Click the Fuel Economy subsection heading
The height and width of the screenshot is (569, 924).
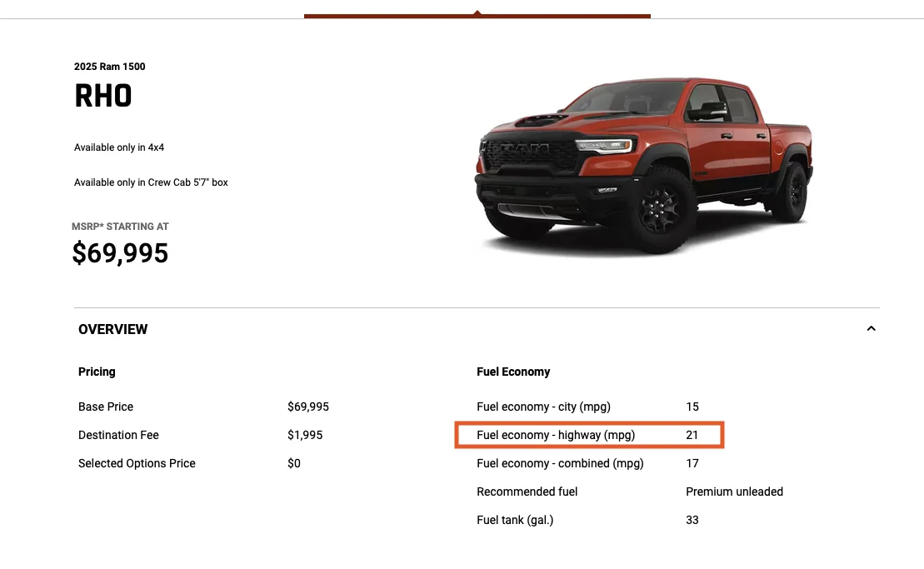point(513,372)
